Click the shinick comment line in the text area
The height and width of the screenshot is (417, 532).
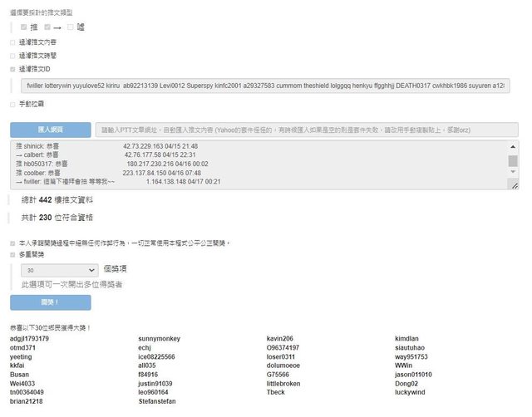pos(50,145)
